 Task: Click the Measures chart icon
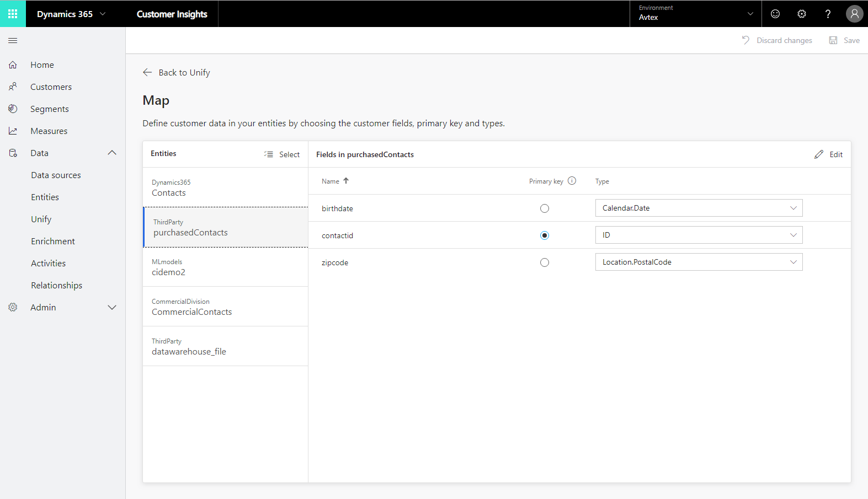point(13,131)
